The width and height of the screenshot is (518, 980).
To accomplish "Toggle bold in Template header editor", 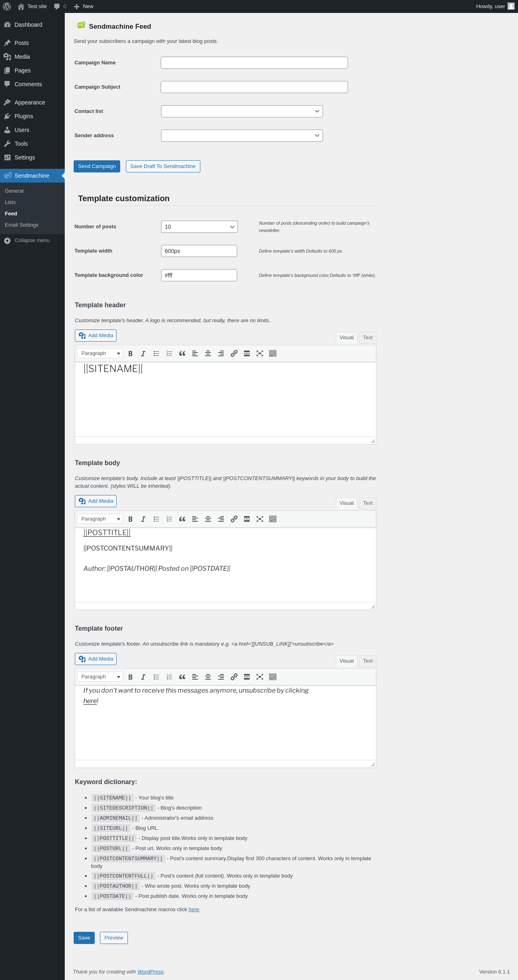I will [x=130, y=354].
